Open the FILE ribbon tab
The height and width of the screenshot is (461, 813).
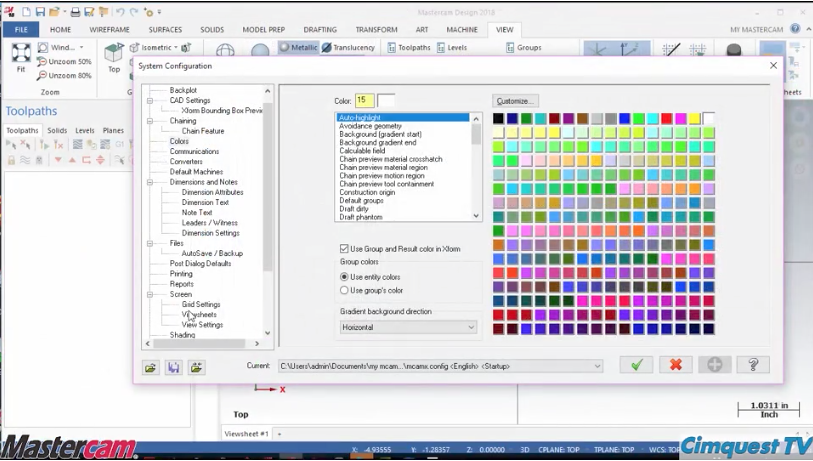21,30
